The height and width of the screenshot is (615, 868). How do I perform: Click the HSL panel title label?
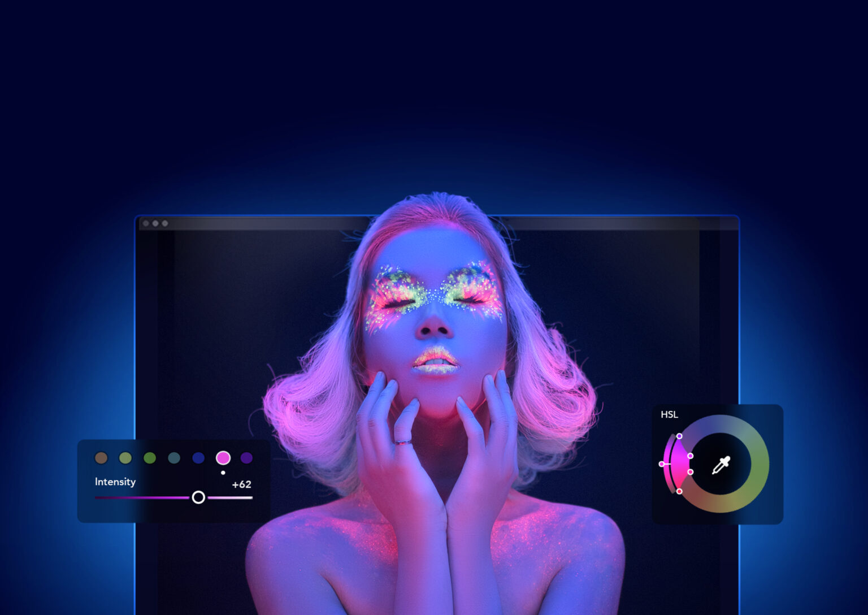[x=669, y=414]
